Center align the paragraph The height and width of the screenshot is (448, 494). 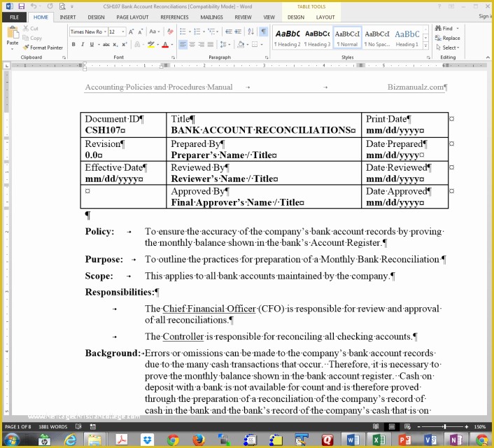pyautogui.click(x=192, y=45)
